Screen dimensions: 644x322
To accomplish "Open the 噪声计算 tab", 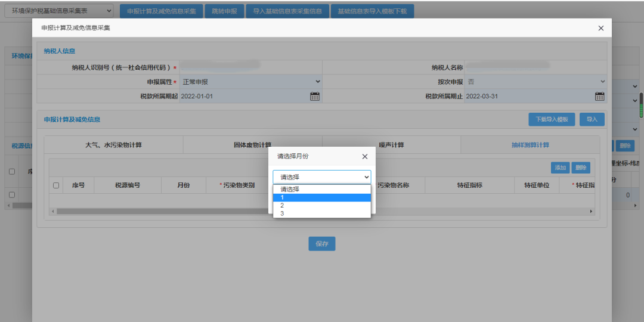I will (391, 145).
